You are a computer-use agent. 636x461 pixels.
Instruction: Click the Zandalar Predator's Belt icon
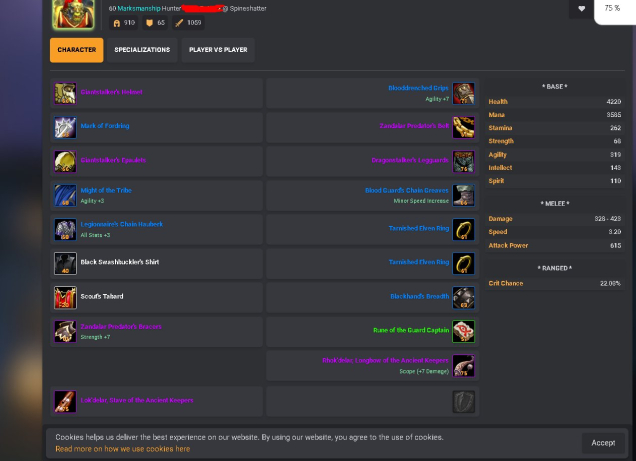[x=464, y=127]
